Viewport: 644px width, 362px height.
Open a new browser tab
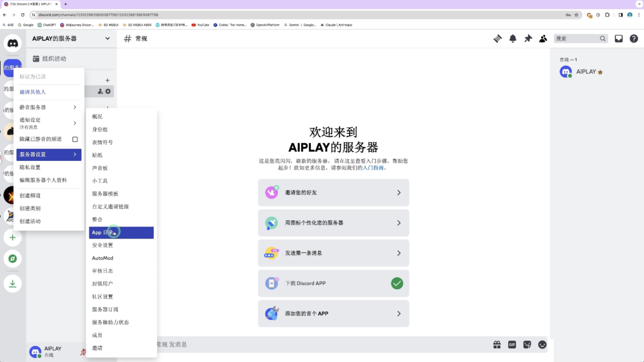[x=65, y=4]
